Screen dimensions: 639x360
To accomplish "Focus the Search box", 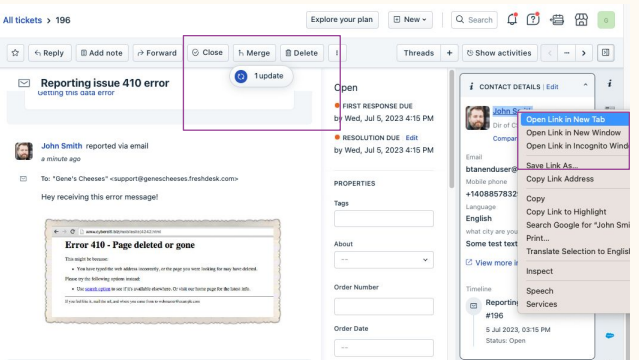I will 474,20.
